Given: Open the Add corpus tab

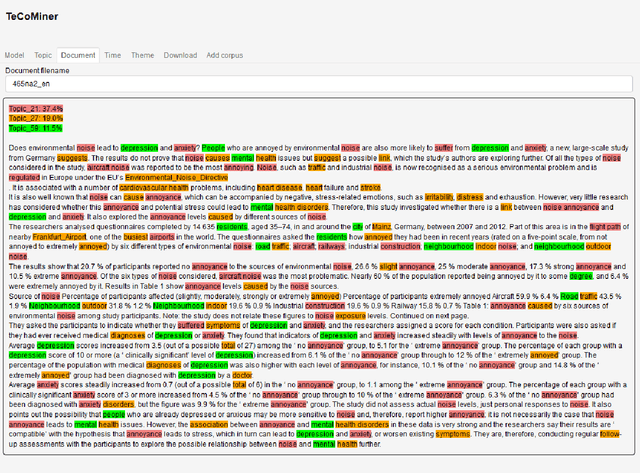Looking at the screenshot, I should pos(225,55).
